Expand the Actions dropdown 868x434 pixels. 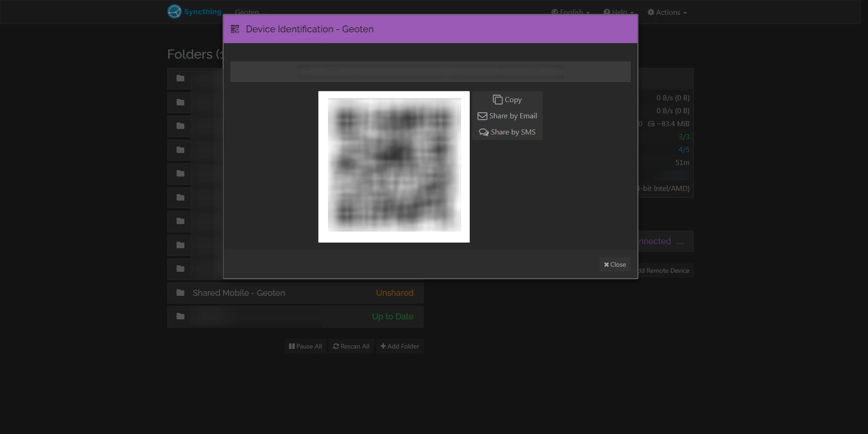[667, 12]
